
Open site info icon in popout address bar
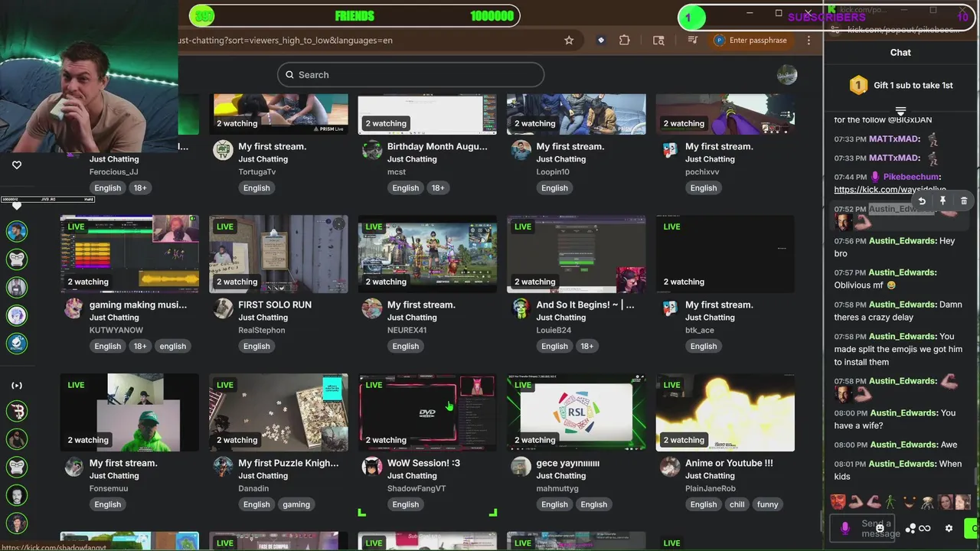835,30
